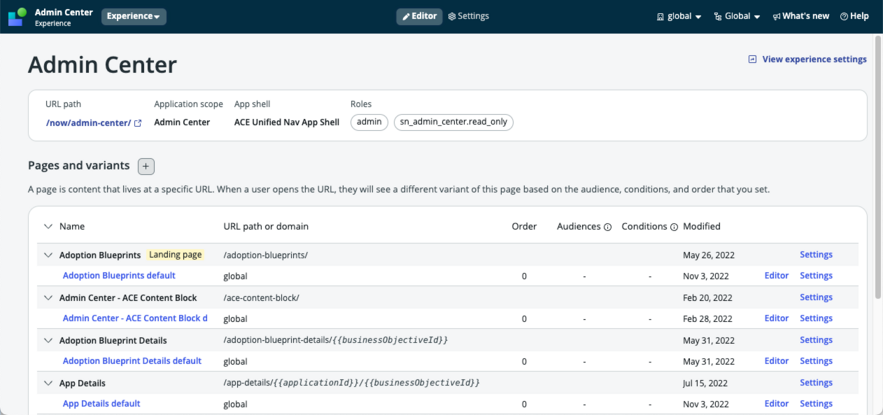Open Settings for Adoption Blueprints default
Image resolution: width=883 pixels, height=415 pixels.
coord(816,275)
